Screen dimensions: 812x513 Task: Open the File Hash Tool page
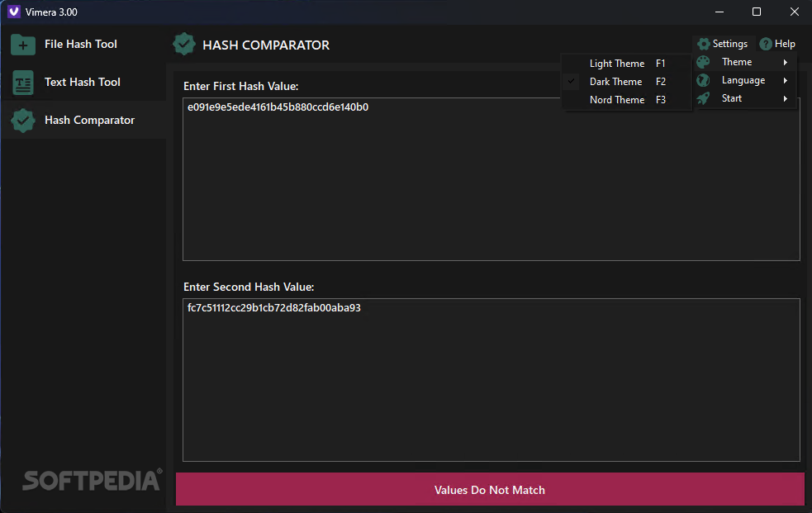[x=83, y=45]
